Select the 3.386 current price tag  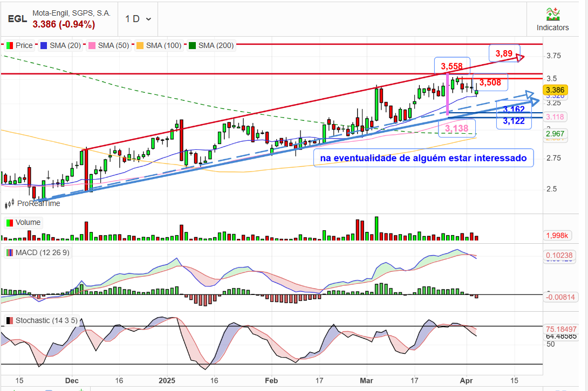tap(556, 90)
